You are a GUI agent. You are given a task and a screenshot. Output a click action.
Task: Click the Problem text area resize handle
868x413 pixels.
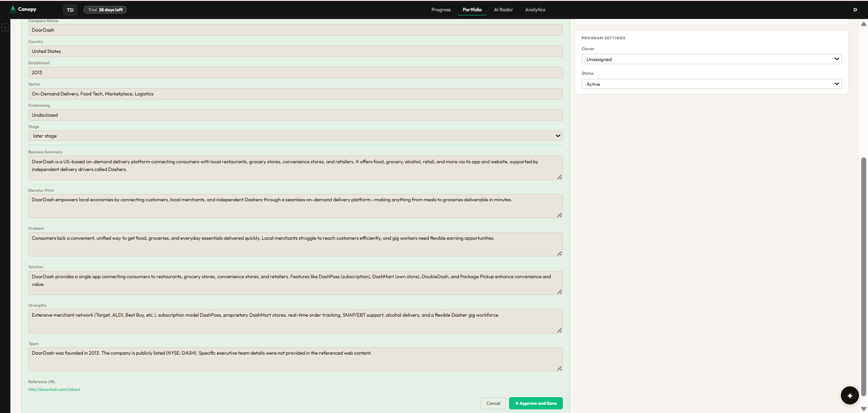pyautogui.click(x=559, y=253)
